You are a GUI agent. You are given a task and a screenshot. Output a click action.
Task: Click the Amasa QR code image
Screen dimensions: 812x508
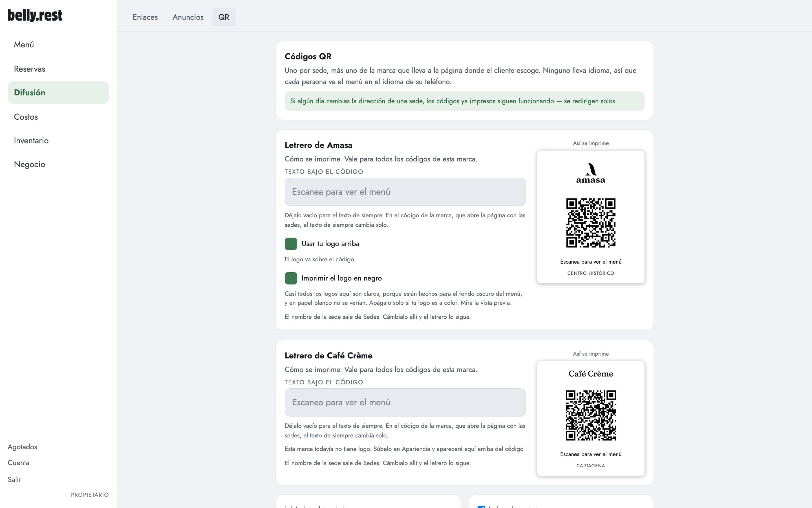click(x=591, y=223)
